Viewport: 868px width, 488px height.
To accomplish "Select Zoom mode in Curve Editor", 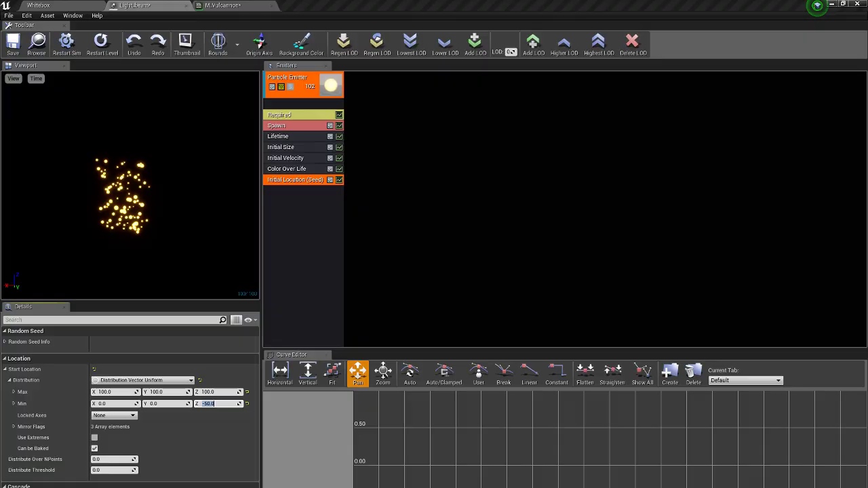I will 383,373.
